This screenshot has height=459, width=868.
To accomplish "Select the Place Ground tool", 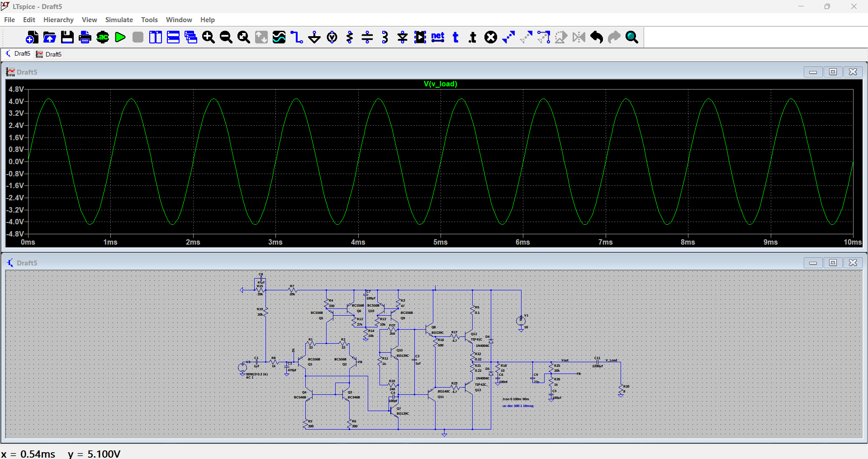I will click(314, 37).
